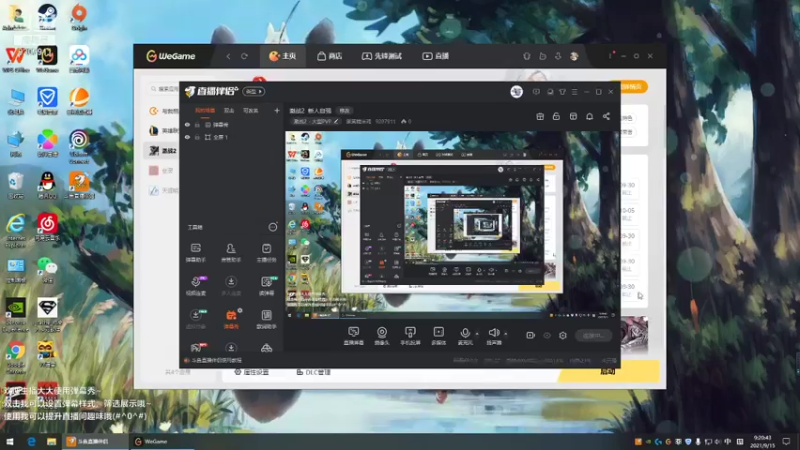800x450 pixels.
Task: Open the 商店 tab in WeGame
Action: pos(329,56)
